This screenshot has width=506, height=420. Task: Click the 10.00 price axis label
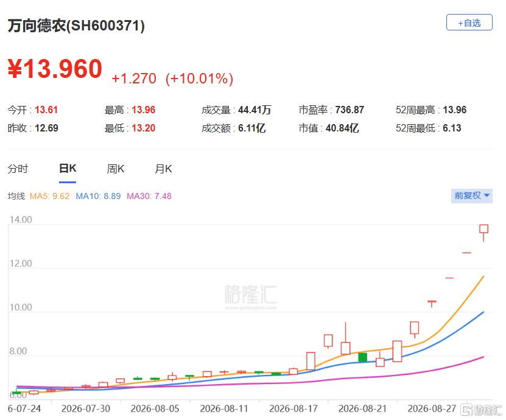pyautogui.click(x=21, y=307)
